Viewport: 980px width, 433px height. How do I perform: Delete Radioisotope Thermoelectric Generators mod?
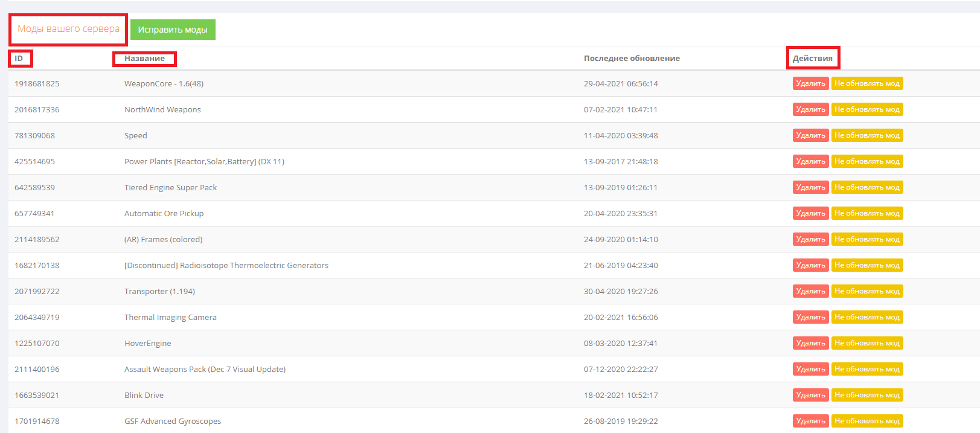(811, 265)
